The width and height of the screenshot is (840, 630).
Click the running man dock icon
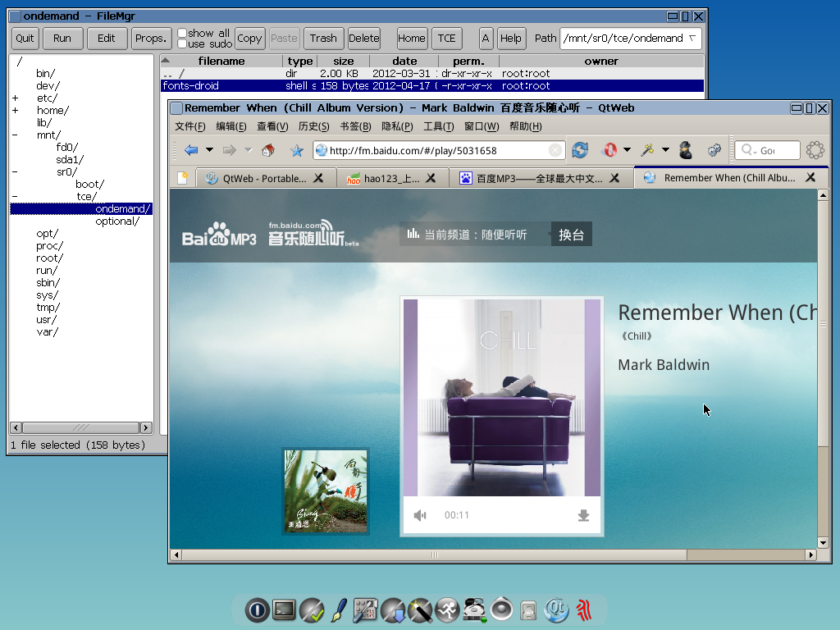[447, 610]
